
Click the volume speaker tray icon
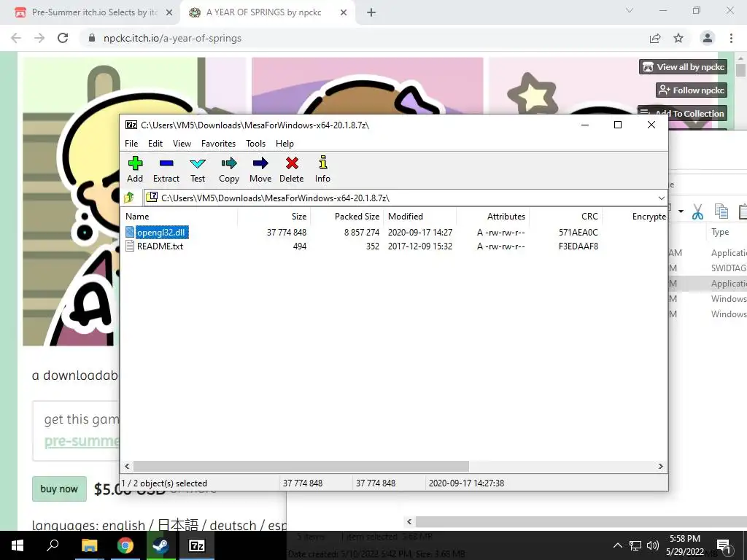(x=653, y=545)
